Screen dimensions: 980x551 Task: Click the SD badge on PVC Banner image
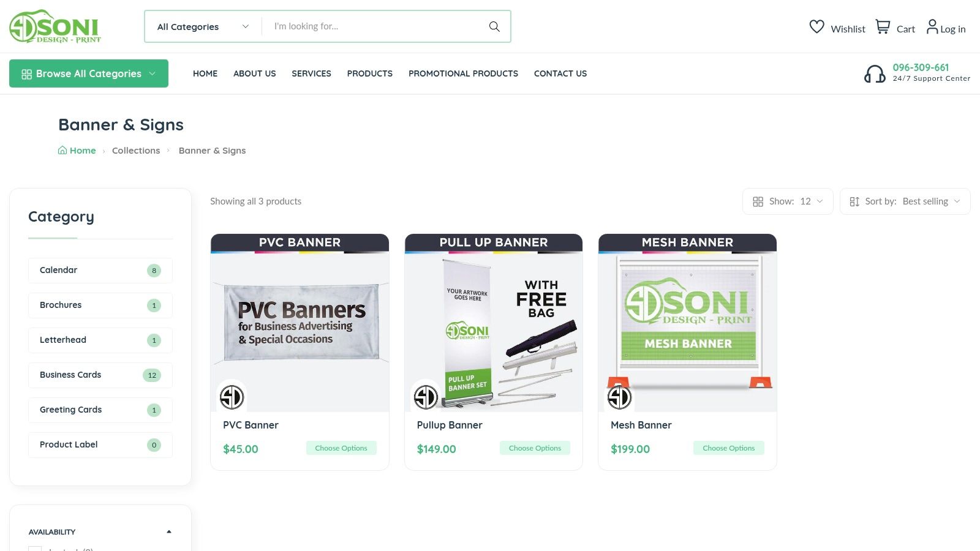(232, 397)
